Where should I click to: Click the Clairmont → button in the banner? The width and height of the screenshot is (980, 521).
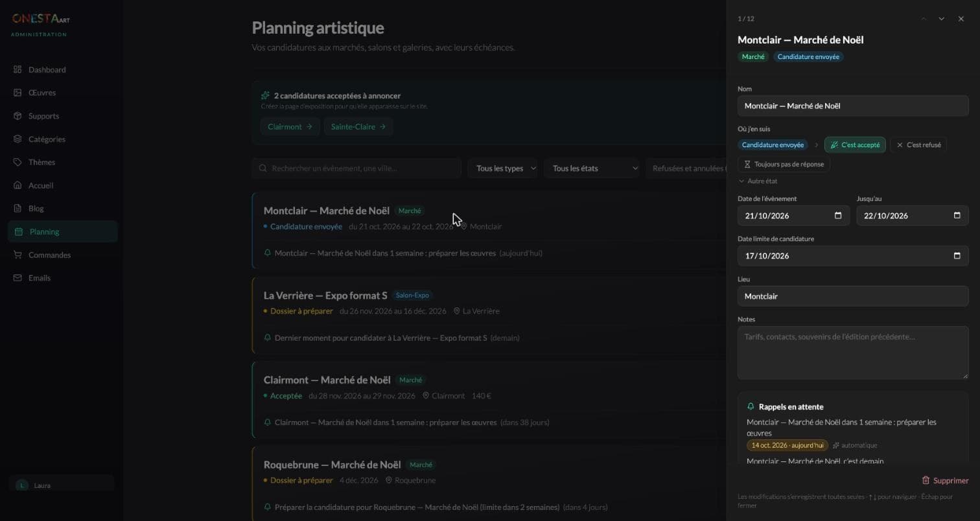coord(290,127)
